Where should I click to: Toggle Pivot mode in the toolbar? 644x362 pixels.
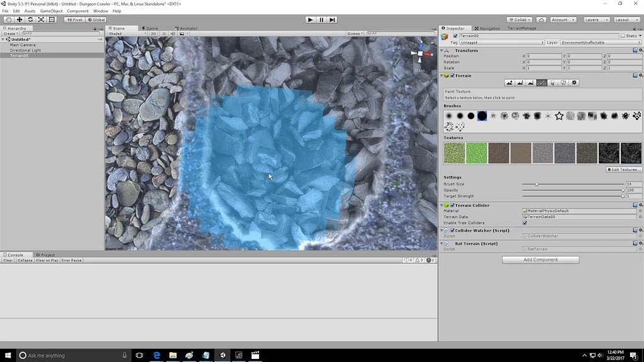point(75,19)
